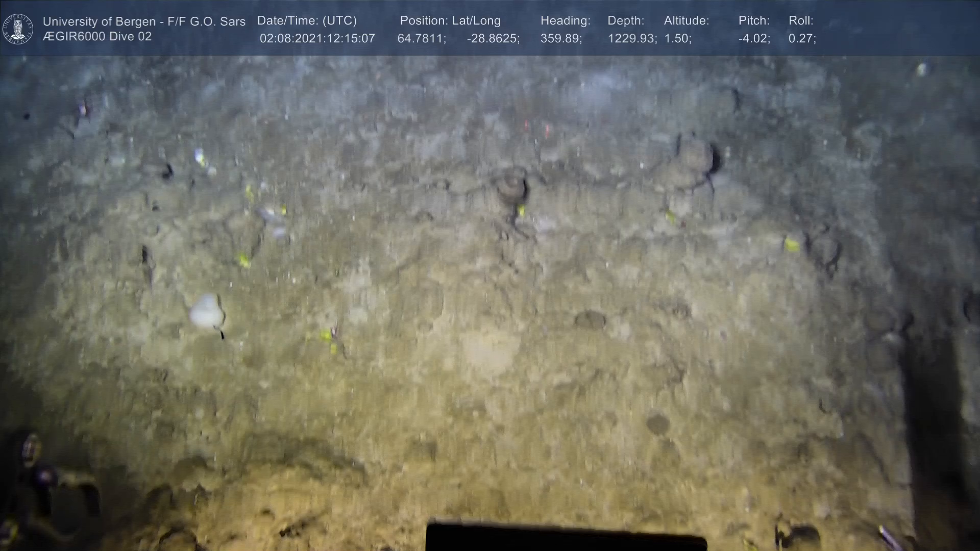Select the Heading label
Screen dimensions: 980x551
[x=565, y=21]
